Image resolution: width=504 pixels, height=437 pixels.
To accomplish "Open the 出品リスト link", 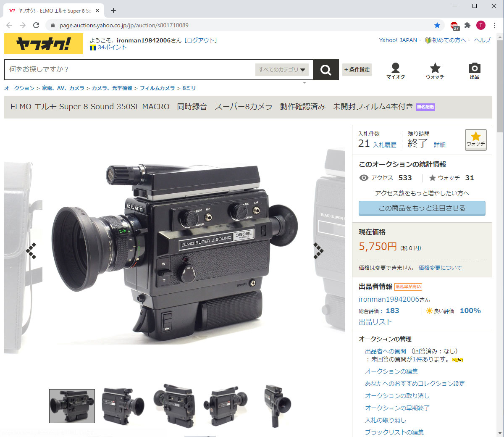I will point(375,322).
